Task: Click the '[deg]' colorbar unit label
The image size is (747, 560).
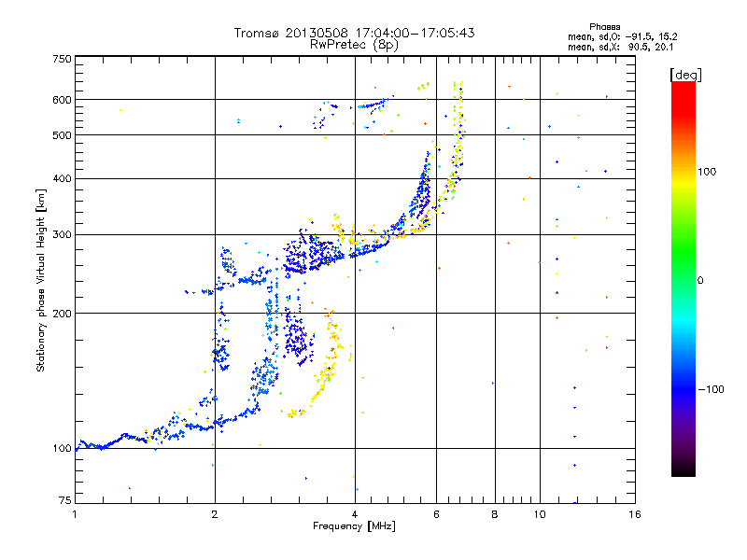Action: [686, 75]
